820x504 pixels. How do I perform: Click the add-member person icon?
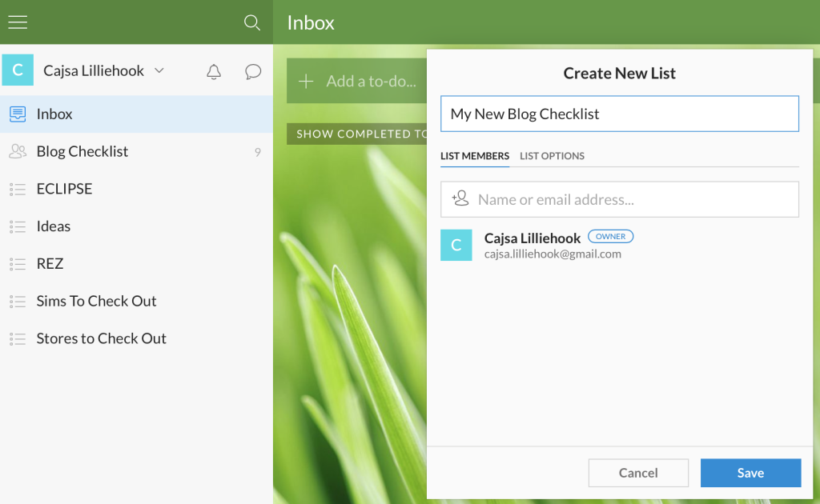pos(460,199)
